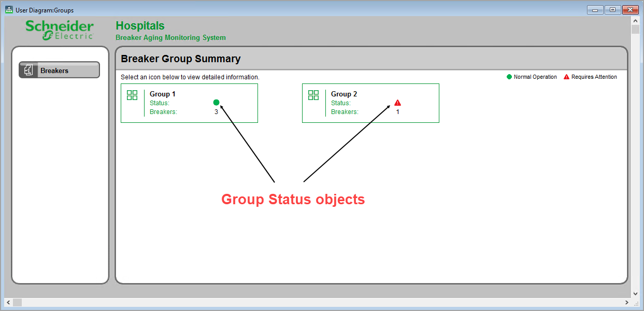Click Group 2 breakers count value

click(397, 112)
